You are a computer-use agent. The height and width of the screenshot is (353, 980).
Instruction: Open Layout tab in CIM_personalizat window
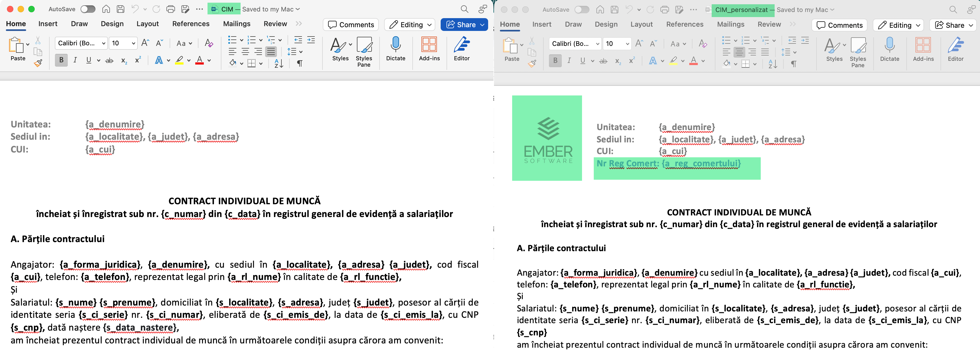[641, 24]
